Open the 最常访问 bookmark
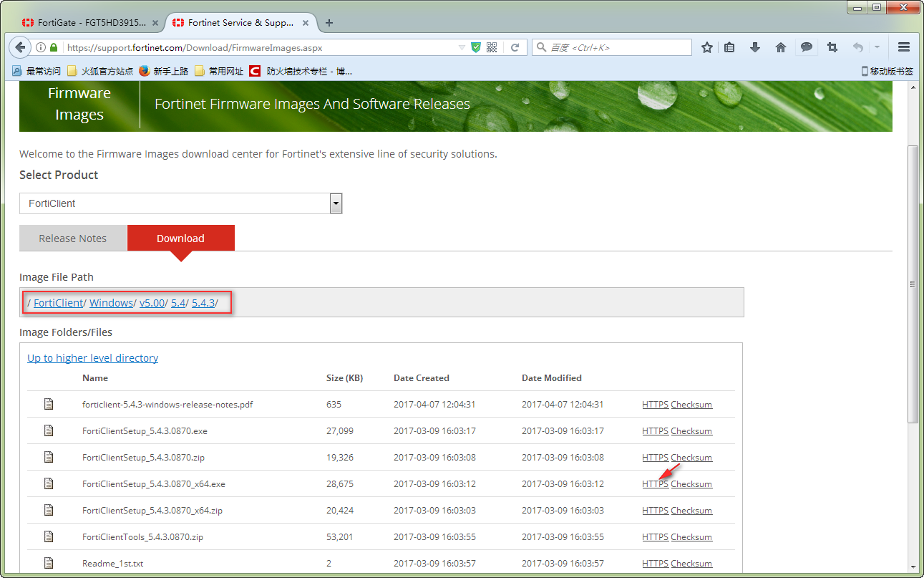Screen dimensions: 924x578 coord(37,71)
